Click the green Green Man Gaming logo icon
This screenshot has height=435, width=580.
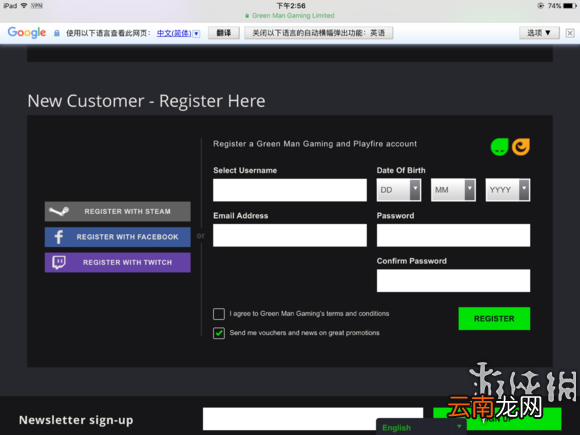tap(499, 147)
